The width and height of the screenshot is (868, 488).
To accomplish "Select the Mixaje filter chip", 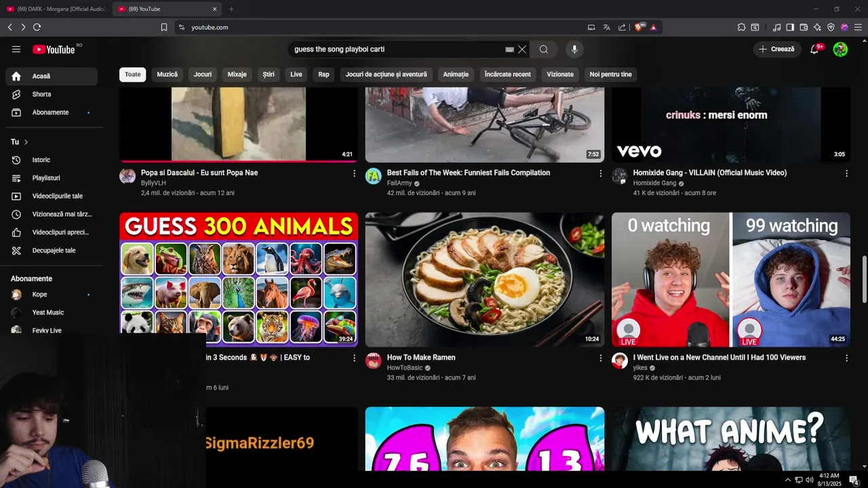I will (x=237, y=75).
